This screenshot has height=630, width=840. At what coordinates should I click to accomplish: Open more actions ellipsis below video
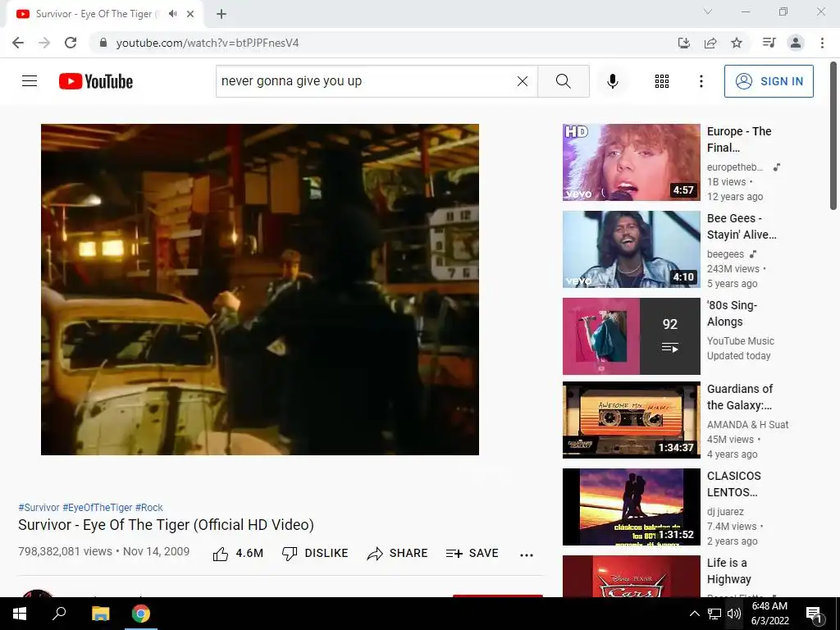[x=527, y=555]
